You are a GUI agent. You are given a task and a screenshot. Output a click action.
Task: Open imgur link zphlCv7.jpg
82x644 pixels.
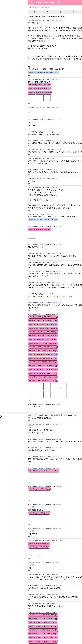pyautogui.click(x=39, y=547)
